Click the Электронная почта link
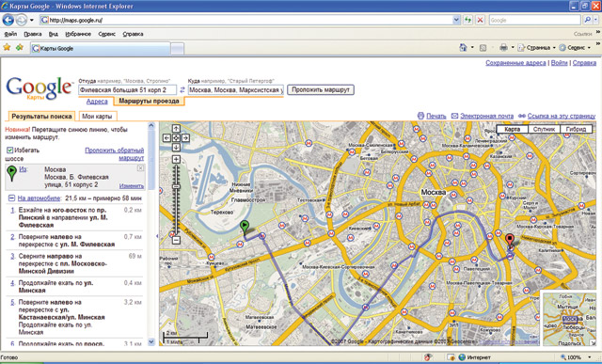Viewport: 602px width, 364px height. click(x=486, y=116)
